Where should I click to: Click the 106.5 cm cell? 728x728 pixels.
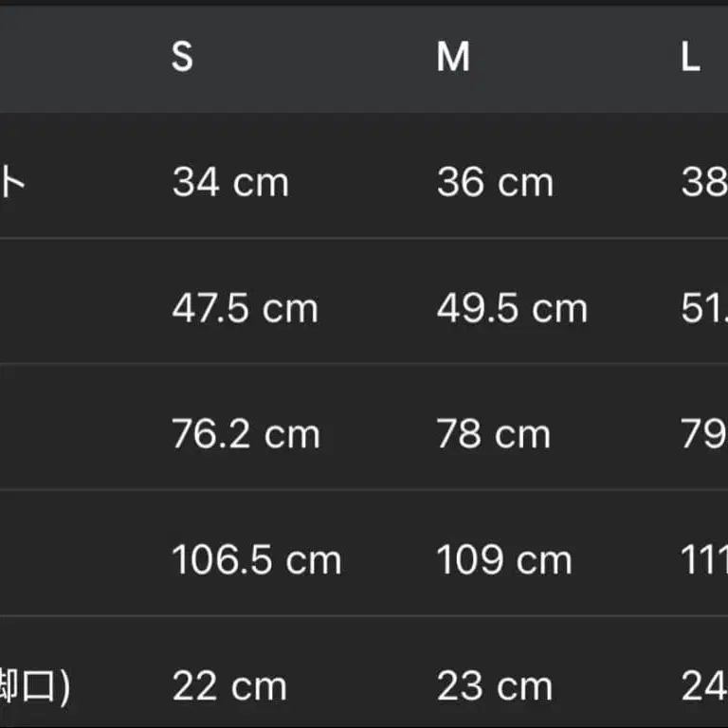(x=257, y=560)
